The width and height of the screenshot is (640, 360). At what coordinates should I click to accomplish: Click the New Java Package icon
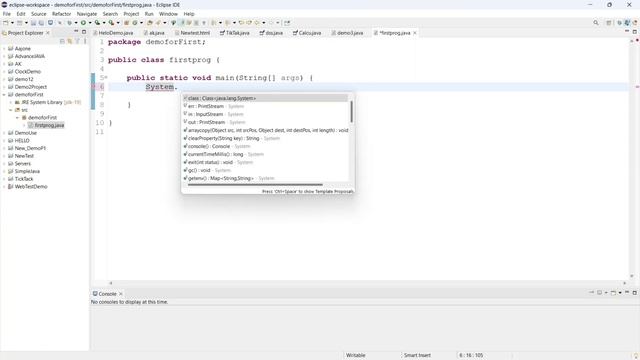127,23
